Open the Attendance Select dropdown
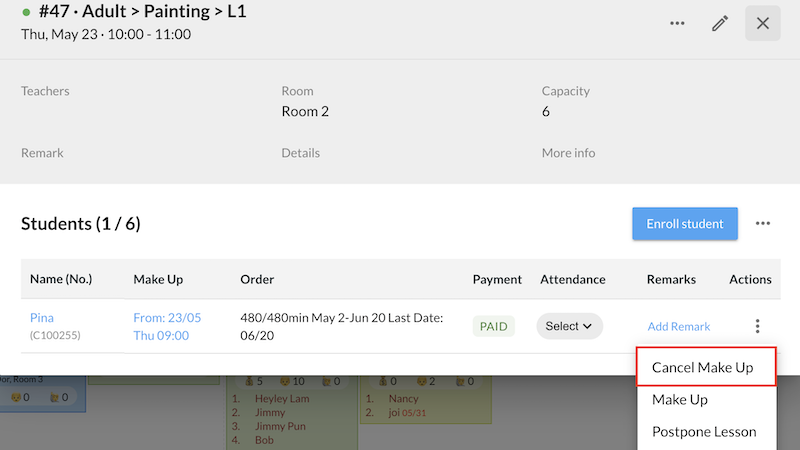 click(x=569, y=326)
